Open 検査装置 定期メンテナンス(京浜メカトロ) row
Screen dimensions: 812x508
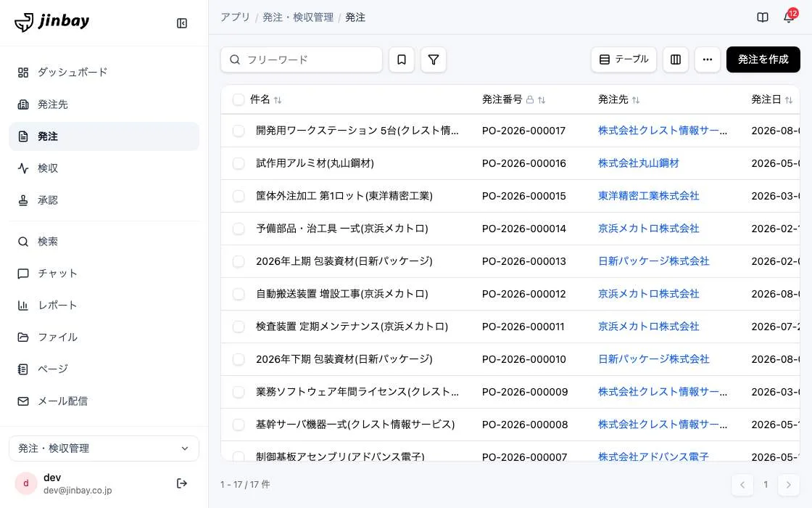point(352,327)
